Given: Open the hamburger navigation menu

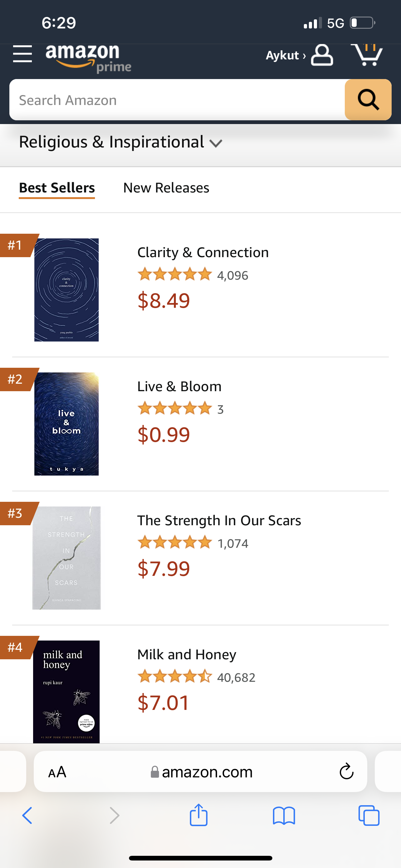Looking at the screenshot, I should coord(22,55).
